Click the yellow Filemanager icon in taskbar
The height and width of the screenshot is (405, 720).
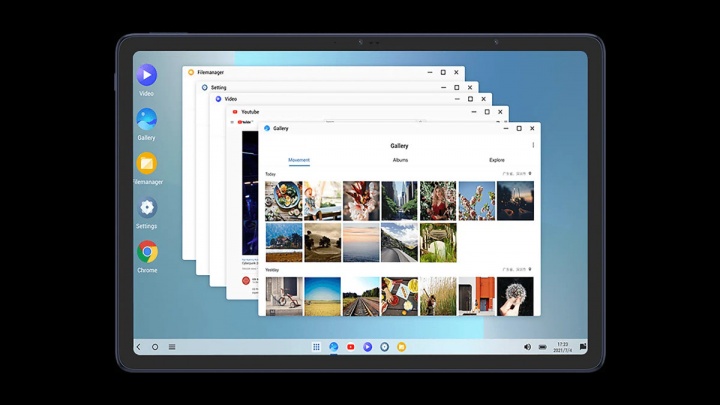pyautogui.click(x=401, y=347)
